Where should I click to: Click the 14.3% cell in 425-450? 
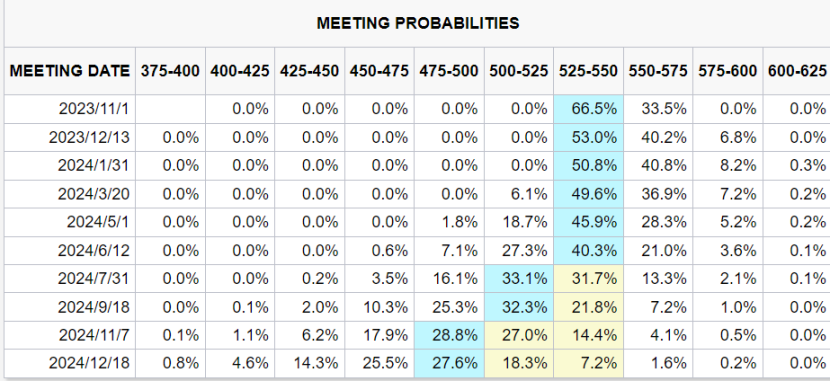(310, 363)
